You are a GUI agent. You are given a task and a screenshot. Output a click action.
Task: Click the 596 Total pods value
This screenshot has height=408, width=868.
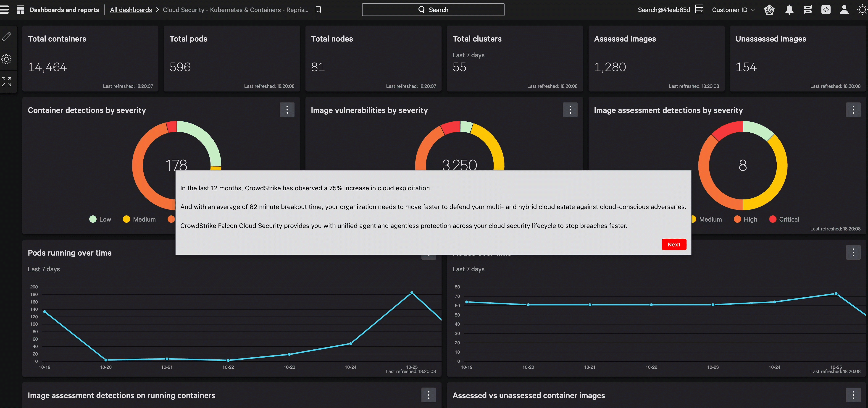coord(180,67)
